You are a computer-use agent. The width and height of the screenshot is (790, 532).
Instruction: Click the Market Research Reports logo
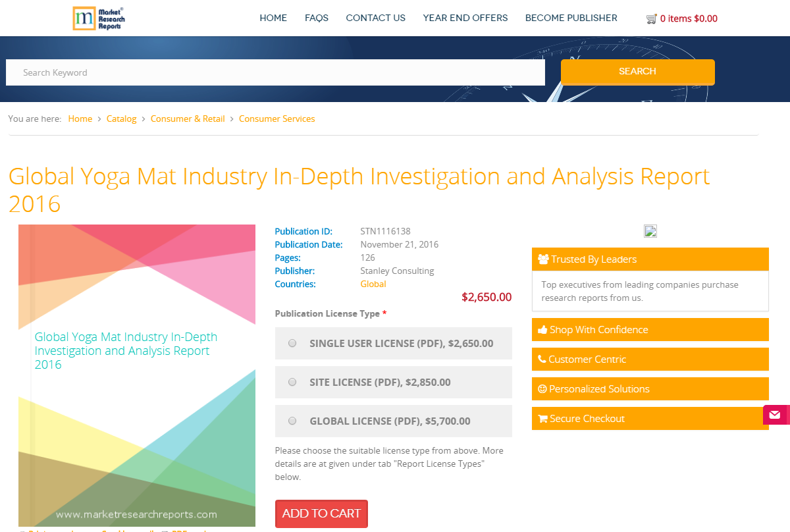coord(99,18)
